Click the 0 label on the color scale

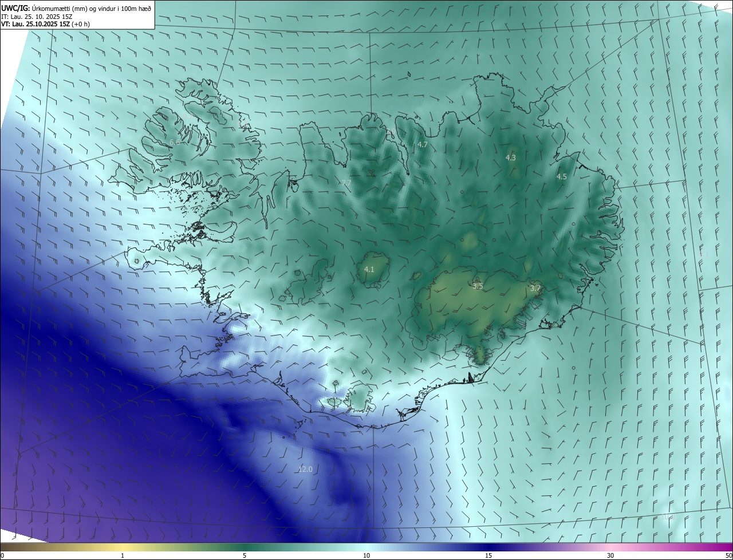pos(2,555)
